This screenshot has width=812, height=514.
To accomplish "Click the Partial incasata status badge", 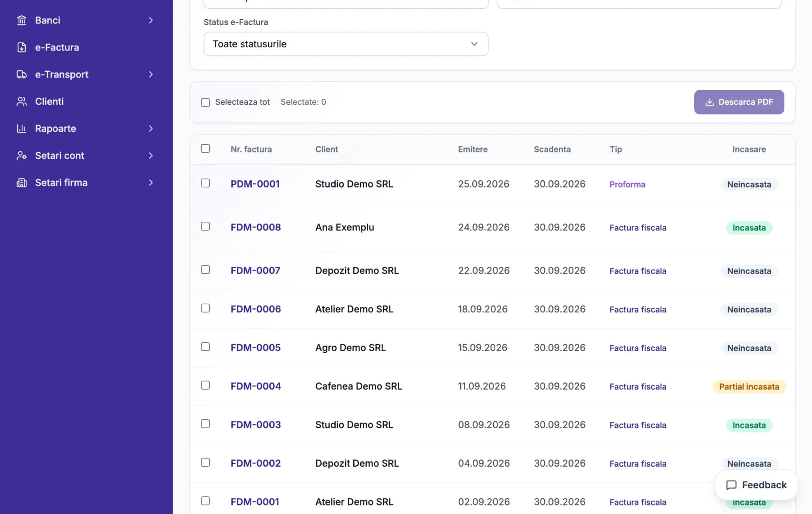I will (749, 386).
